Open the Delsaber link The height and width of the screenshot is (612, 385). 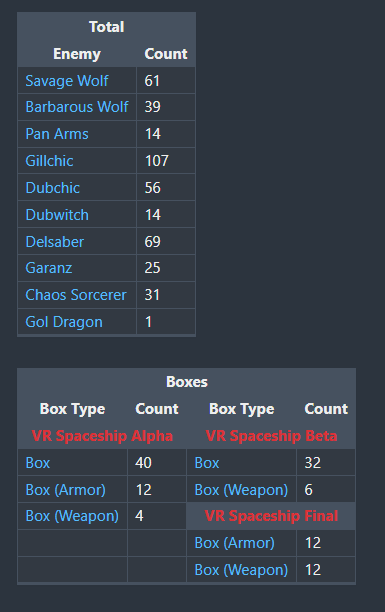point(55,242)
